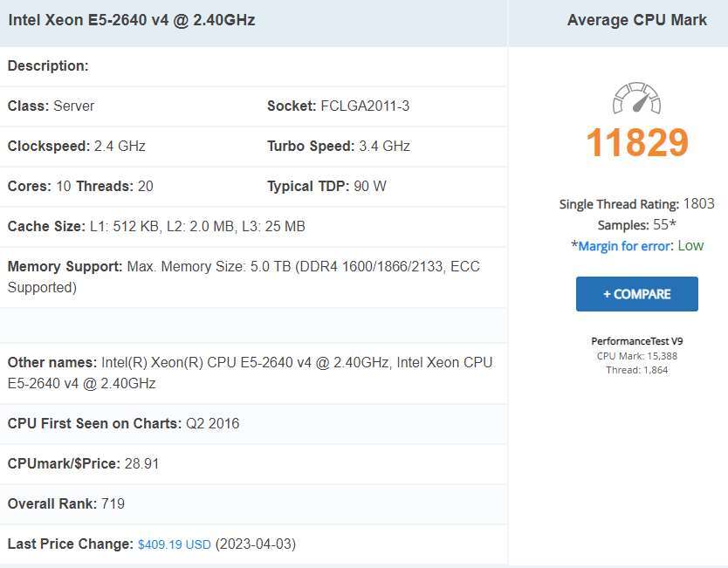Viewport: 728px width, 568px height.
Task: Click the Typical TDP 90 W entry
Action: (326, 187)
